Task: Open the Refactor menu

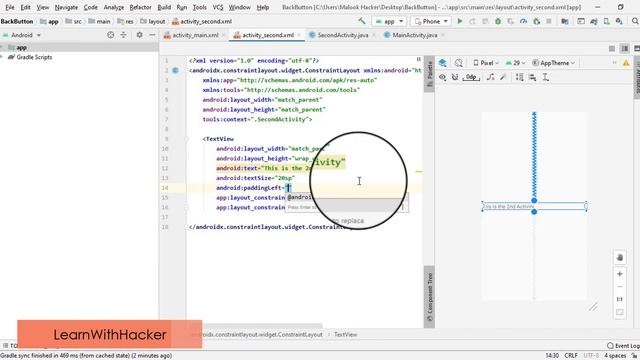Action: click(140, 7)
